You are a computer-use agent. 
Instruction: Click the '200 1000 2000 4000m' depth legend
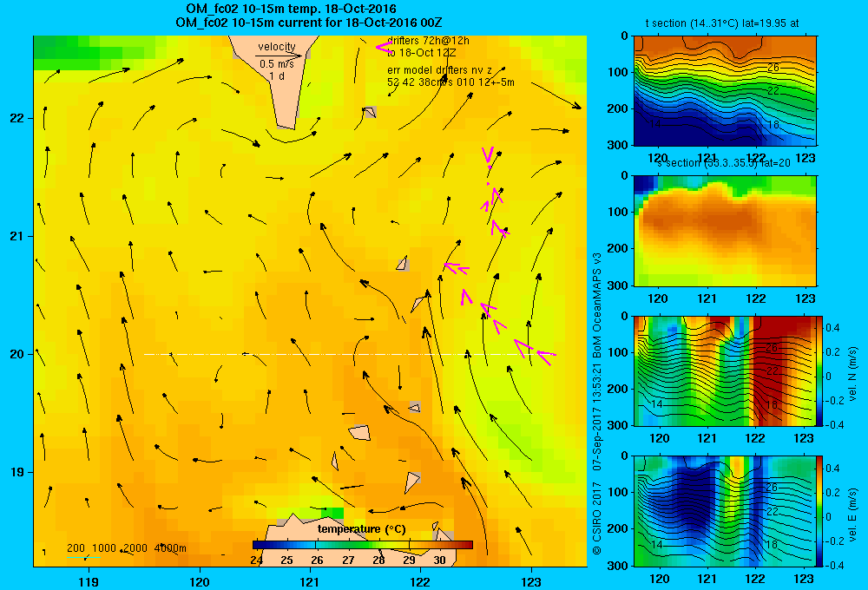126,548
